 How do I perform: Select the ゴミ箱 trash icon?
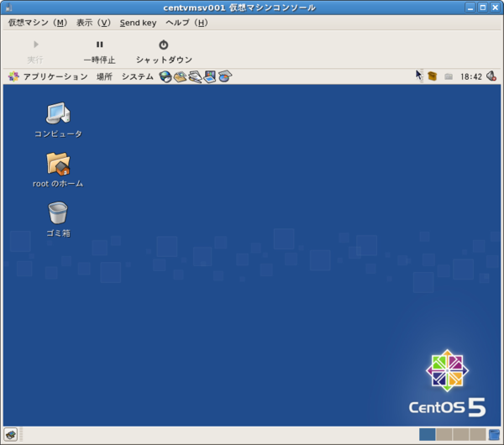[x=58, y=219]
